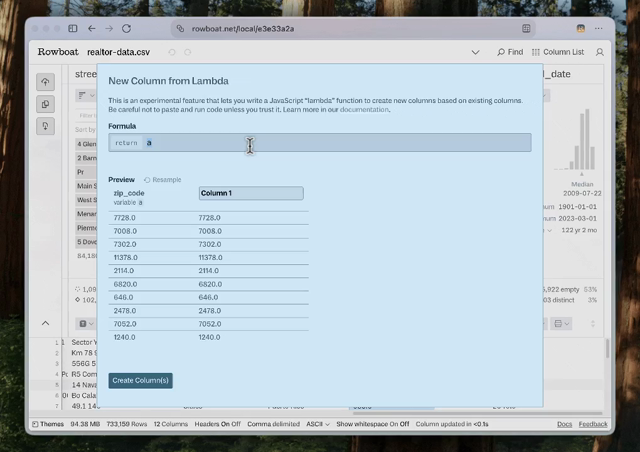Click the Resample preview button
Image resolution: width=640 pixels, height=452 pixels.
pos(162,180)
